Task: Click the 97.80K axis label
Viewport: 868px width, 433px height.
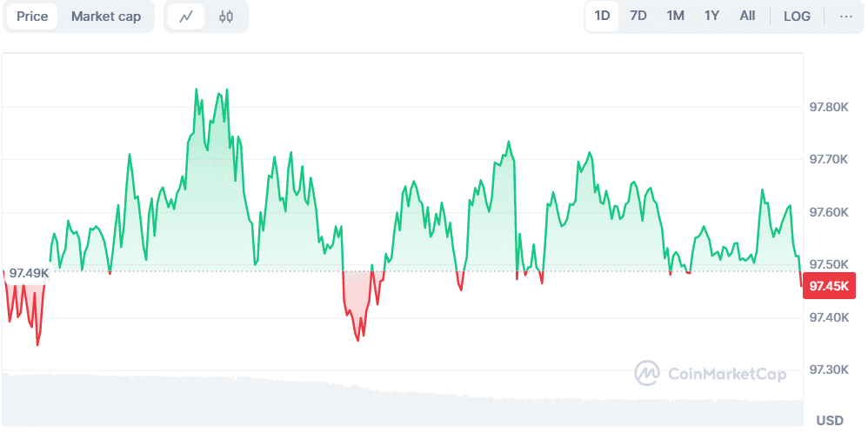Action: pyautogui.click(x=828, y=108)
